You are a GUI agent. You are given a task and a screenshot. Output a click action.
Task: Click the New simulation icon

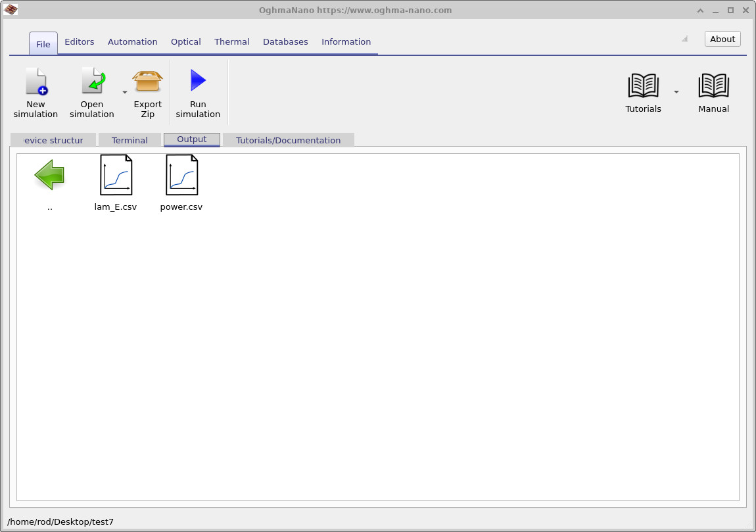point(36,81)
